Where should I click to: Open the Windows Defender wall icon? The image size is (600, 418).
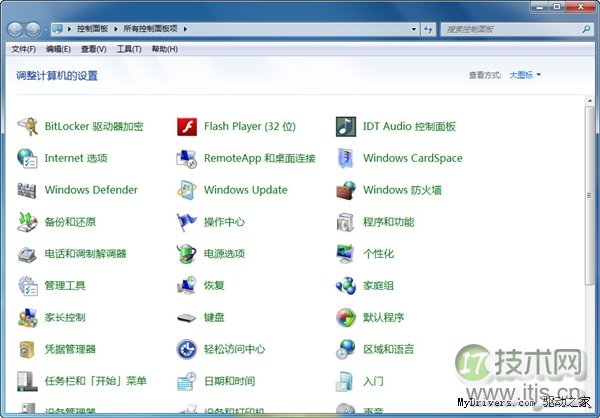[x=28, y=190]
